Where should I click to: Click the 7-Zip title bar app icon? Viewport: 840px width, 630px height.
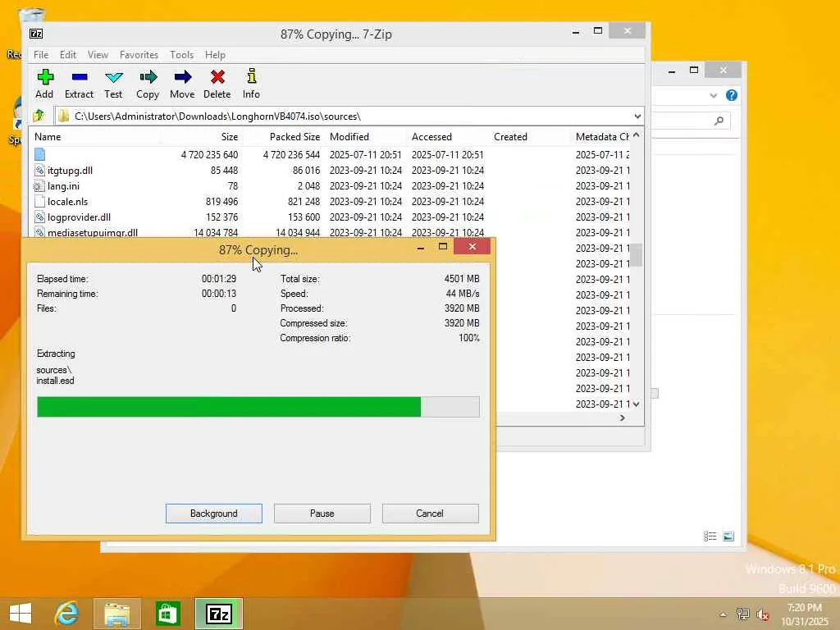tap(36, 34)
